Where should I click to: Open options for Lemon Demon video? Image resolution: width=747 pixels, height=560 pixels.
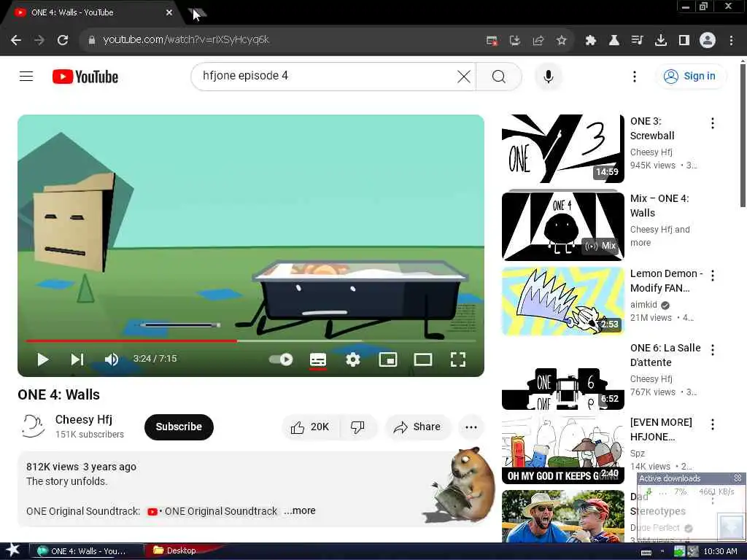(x=712, y=275)
